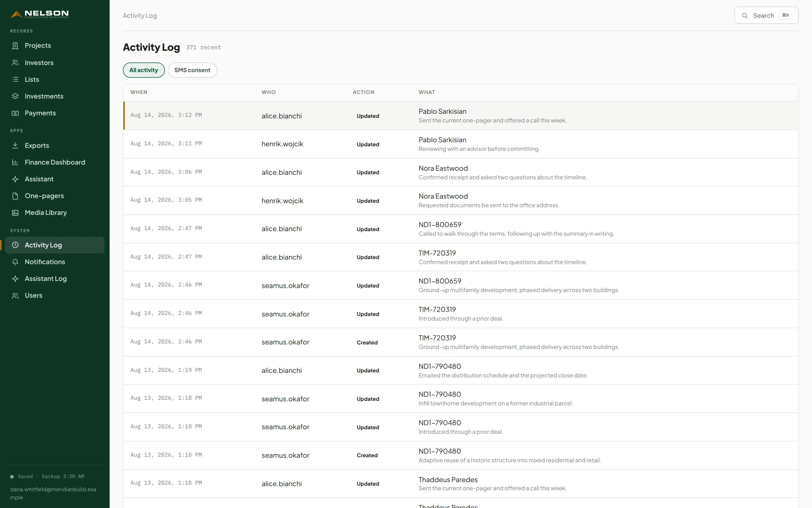Click the ACTION column header
This screenshot has width=812, height=508.
pyautogui.click(x=363, y=92)
